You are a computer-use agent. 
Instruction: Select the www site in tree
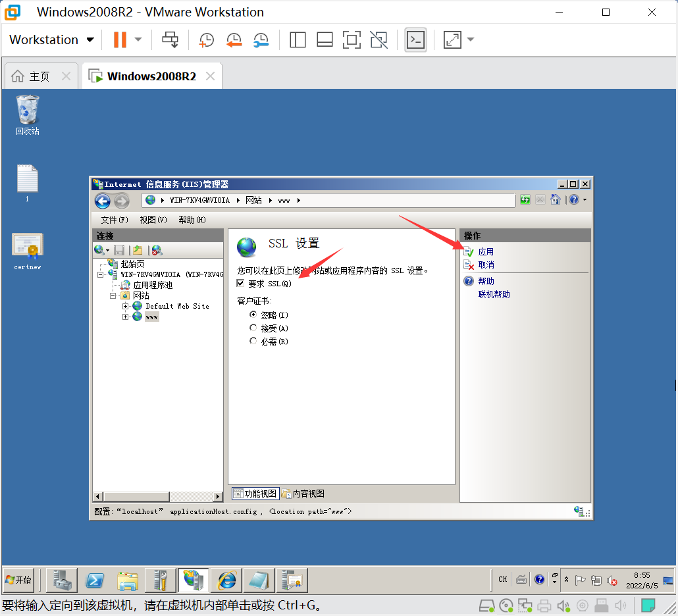tap(151, 317)
